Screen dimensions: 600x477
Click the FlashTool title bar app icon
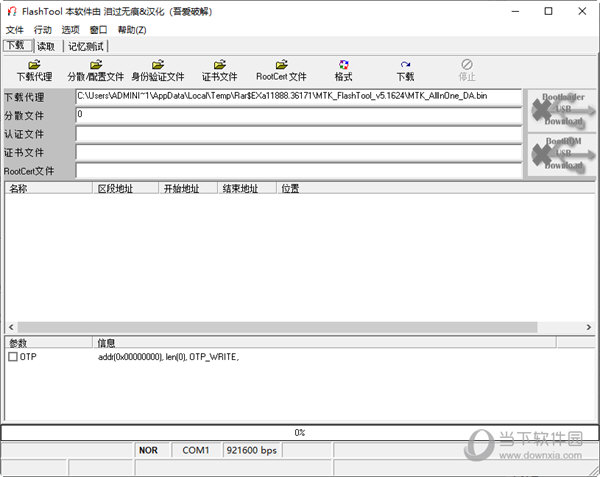12,11
